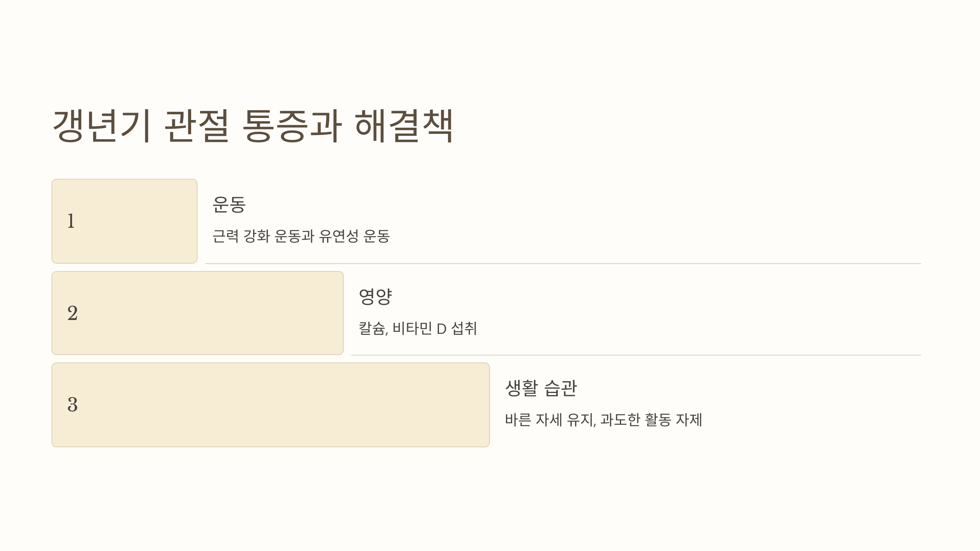
Task: Click the numeral 3 in third box
Action: click(72, 404)
